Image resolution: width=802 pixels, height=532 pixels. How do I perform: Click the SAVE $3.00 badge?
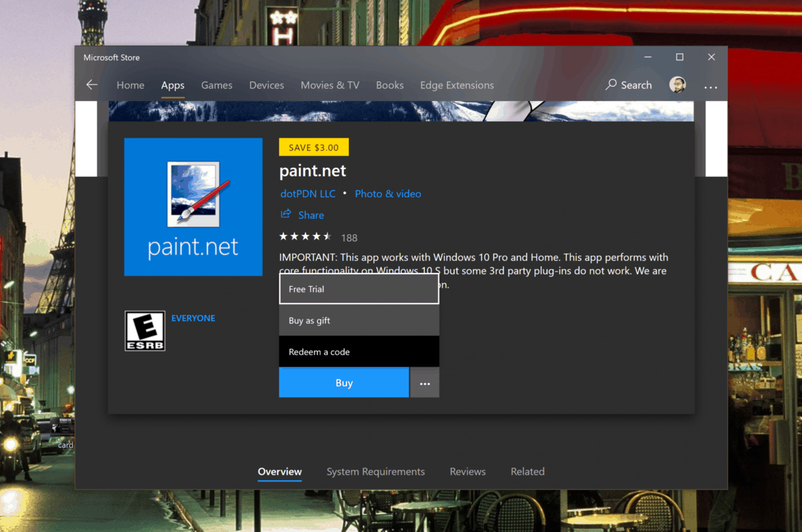click(x=313, y=147)
